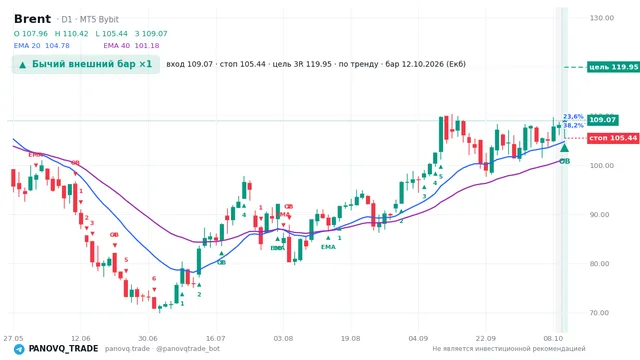Click the 16.07 date axis label
Viewport: 640px width, 360px height.
216,338
